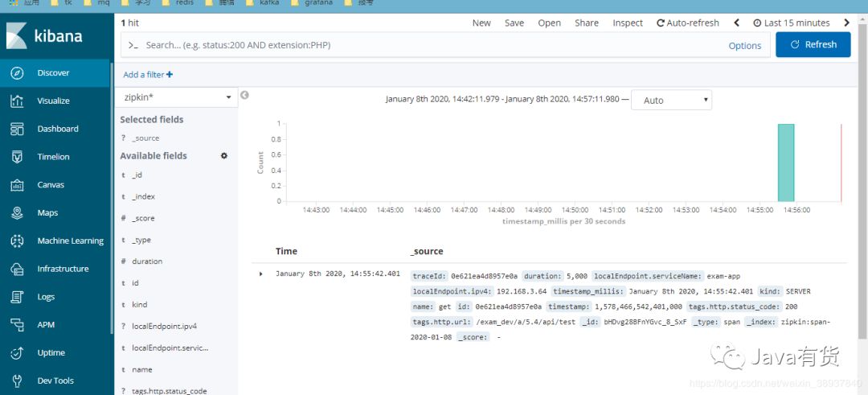Click the histogram bar at 14:55:30
This screenshot has height=395, width=868.
786,163
